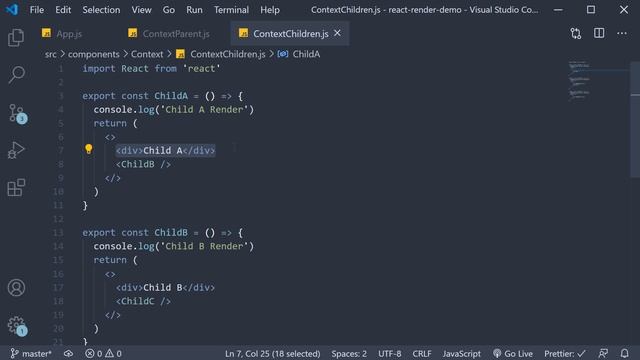The image size is (640, 360).
Task: Open the Search view in activity bar
Action: (x=16, y=75)
